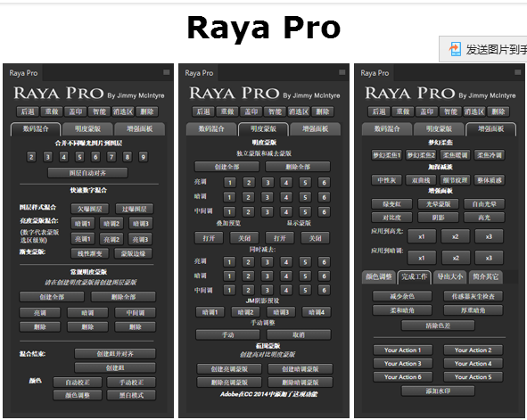Open the 颜色调整 sub-tab in right panel

[x=379, y=276]
